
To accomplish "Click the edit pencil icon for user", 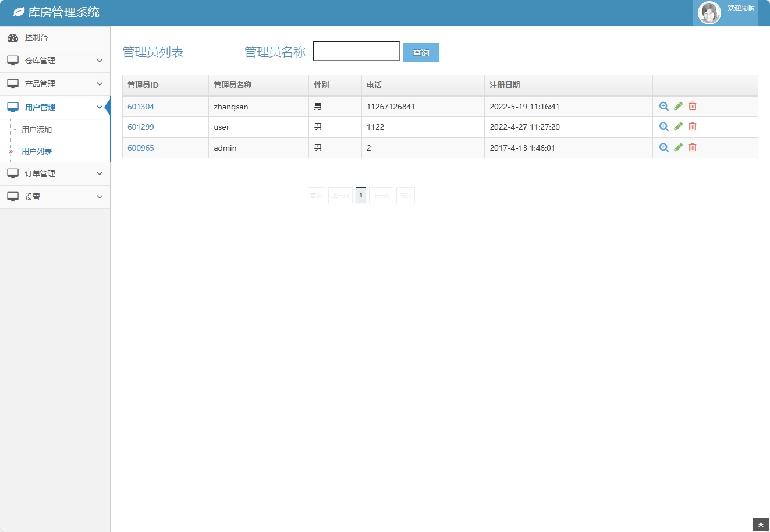I will click(x=677, y=126).
